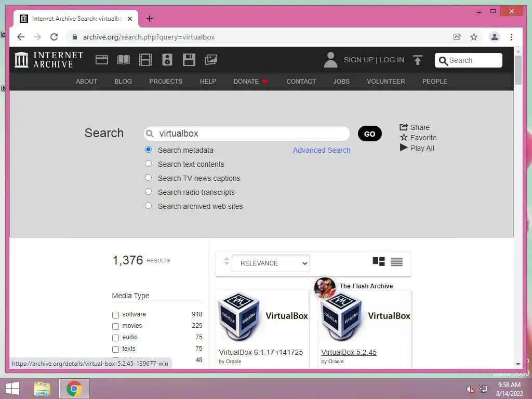Open the PEOPLE menu item

pos(435,82)
